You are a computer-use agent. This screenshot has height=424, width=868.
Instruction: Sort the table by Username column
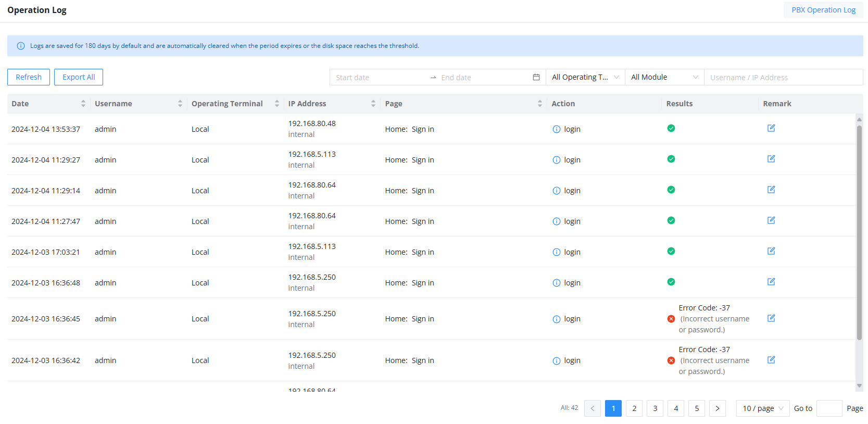tap(180, 104)
